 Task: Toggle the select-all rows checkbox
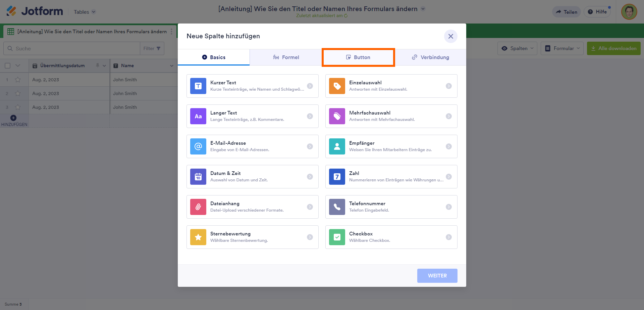[8, 66]
